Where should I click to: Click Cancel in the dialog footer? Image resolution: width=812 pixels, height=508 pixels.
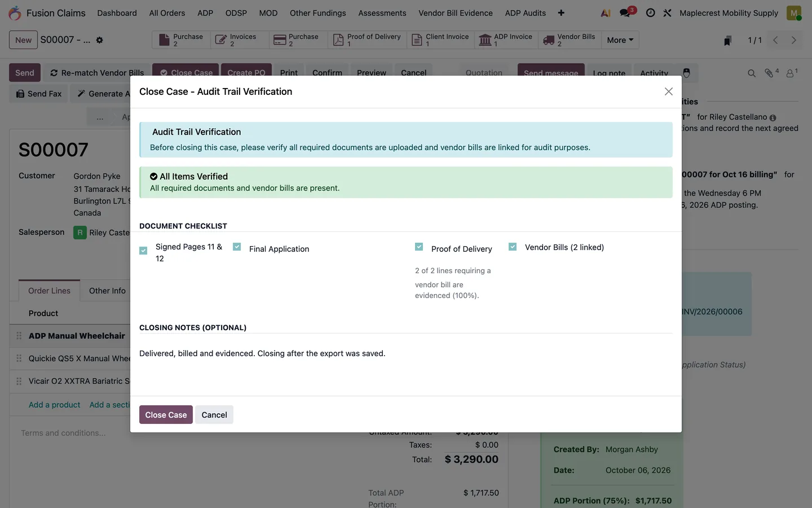tap(214, 415)
